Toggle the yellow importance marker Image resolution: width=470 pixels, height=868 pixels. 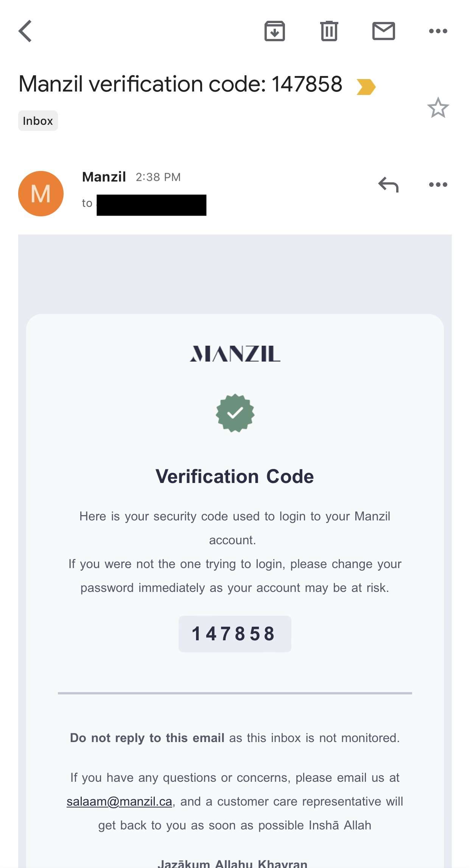coord(366,87)
